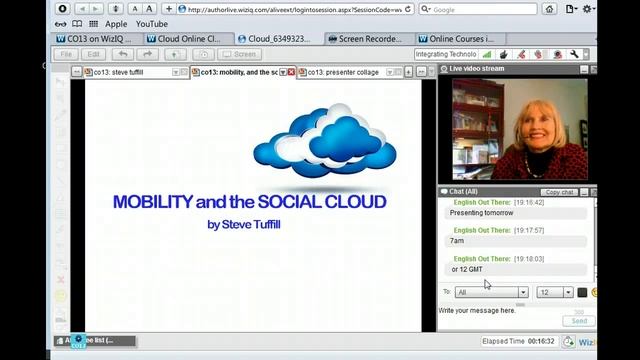
Task: Click the live video of the presenter
Action: 520,129
